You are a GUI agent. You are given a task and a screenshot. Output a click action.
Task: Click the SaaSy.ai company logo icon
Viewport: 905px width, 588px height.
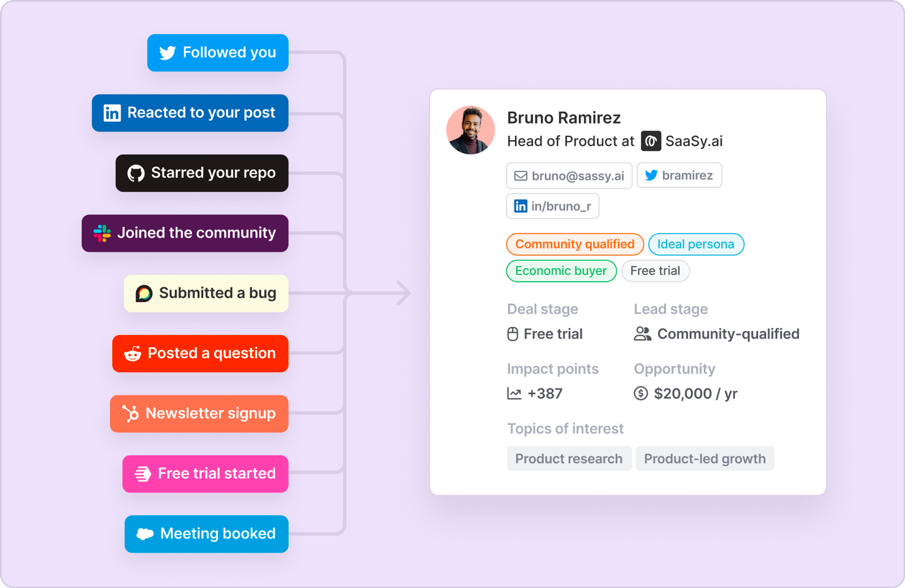tap(651, 142)
